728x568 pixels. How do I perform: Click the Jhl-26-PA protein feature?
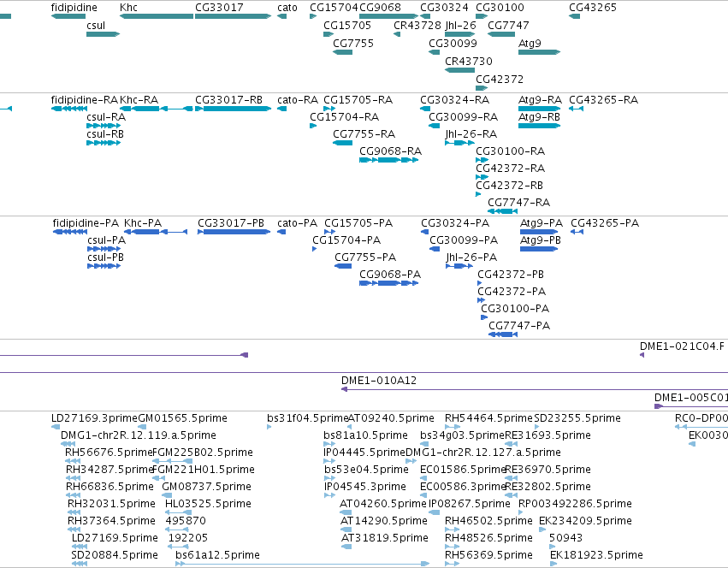pos(459,266)
